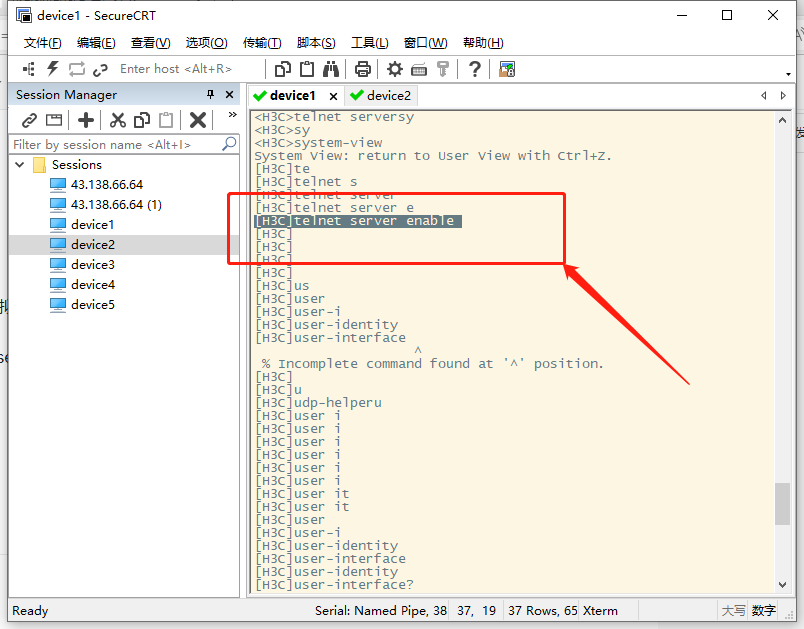
Task: Click the Connect in Tab chain icon
Action: (x=100, y=69)
